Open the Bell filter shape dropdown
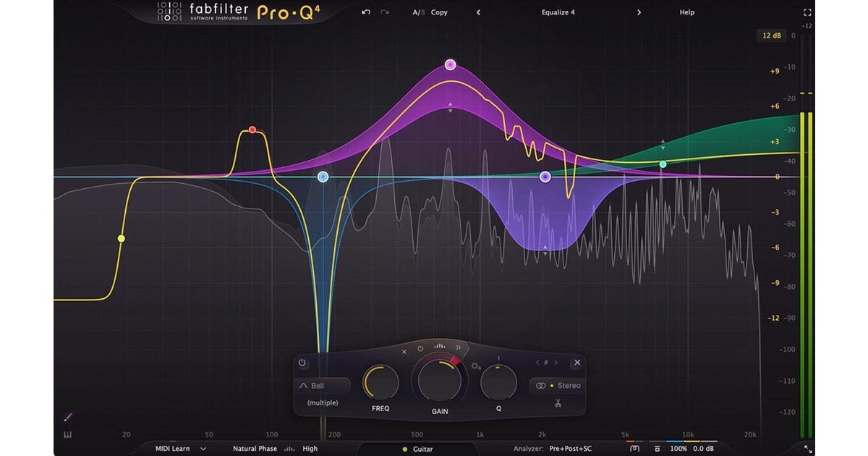Screen dimensions: 868x456 coord(322,386)
